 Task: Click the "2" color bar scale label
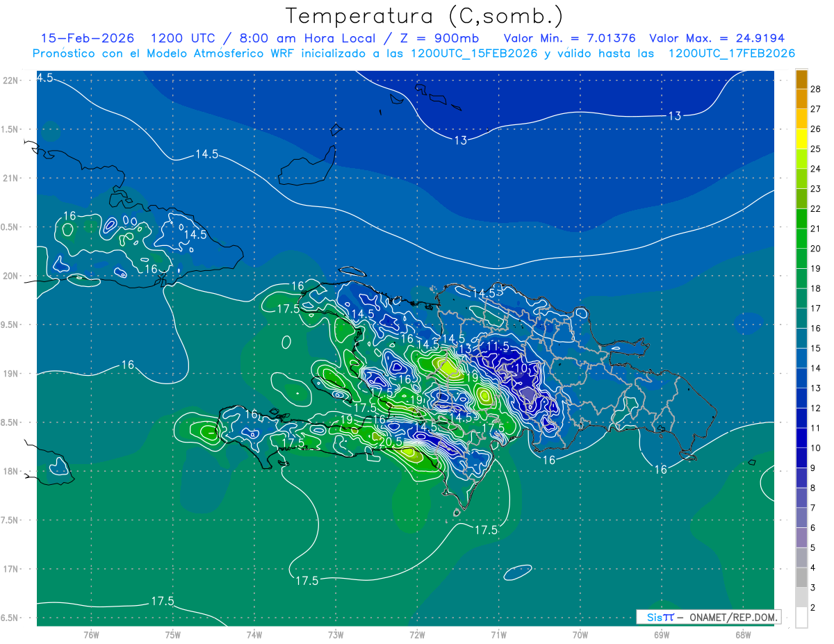815,608
